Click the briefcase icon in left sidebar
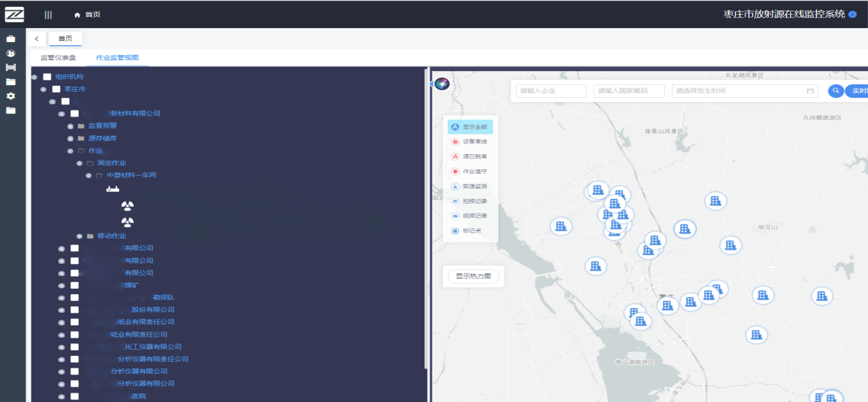This screenshot has width=868, height=402. (11, 39)
